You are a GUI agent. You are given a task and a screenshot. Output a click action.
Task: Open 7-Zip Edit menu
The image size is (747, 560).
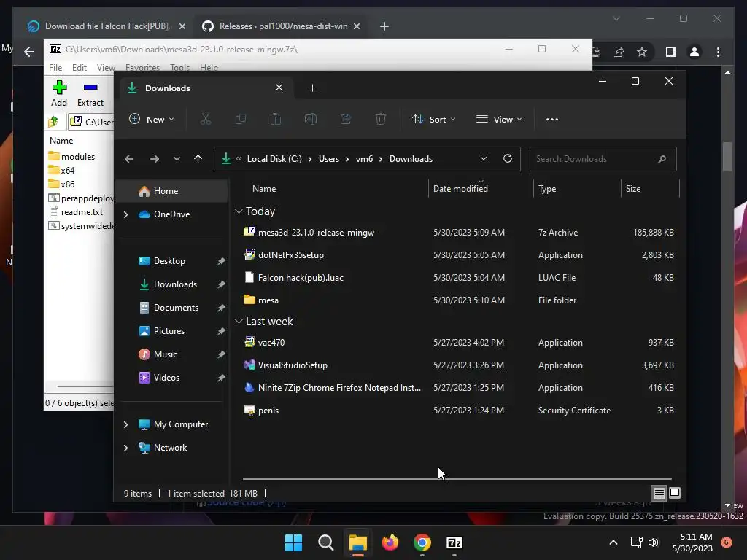coord(79,68)
